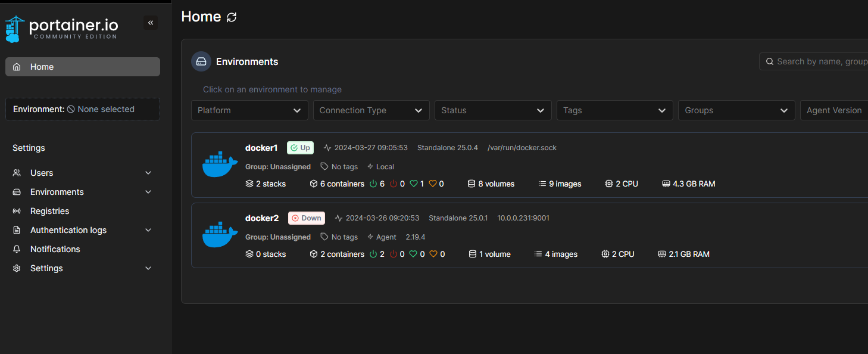Click the Environment: None selected box
The width and height of the screenshot is (868, 354).
83,109
